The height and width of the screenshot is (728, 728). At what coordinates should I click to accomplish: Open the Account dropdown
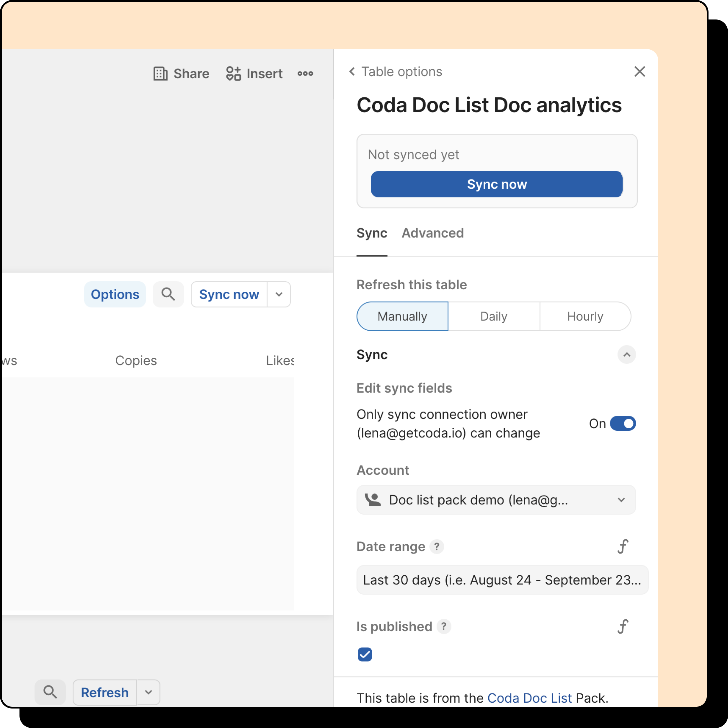(496, 500)
